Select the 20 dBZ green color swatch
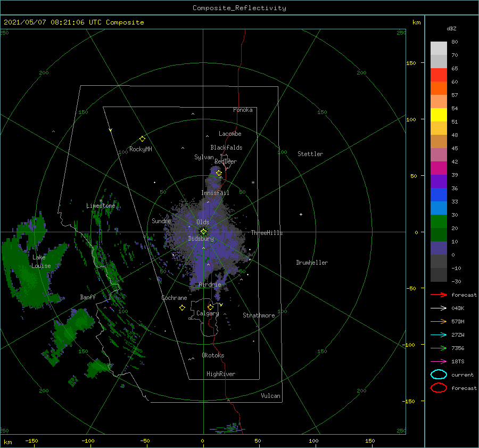 click(439, 222)
